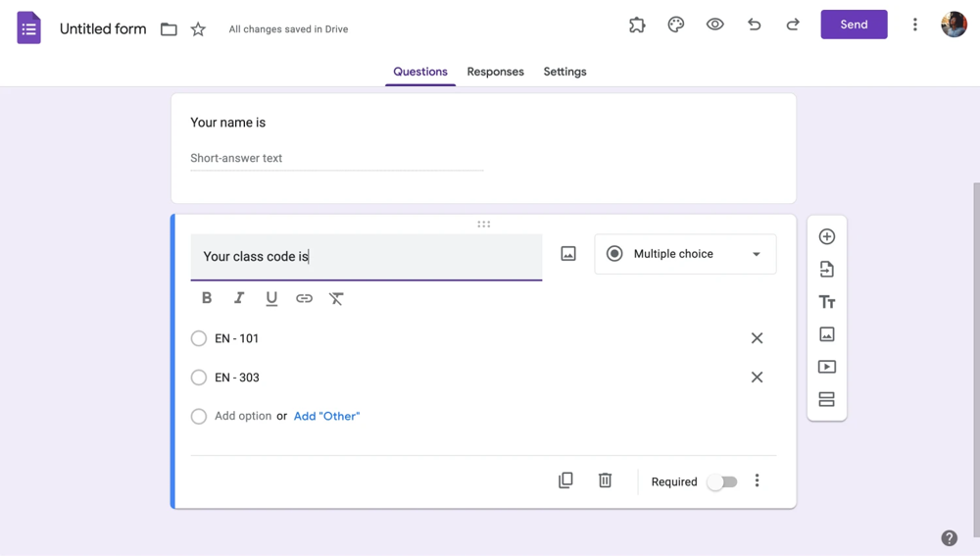This screenshot has width=980, height=556.
Task: Open the Customize theme palette
Action: pyautogui.click(x=675, y=25)
